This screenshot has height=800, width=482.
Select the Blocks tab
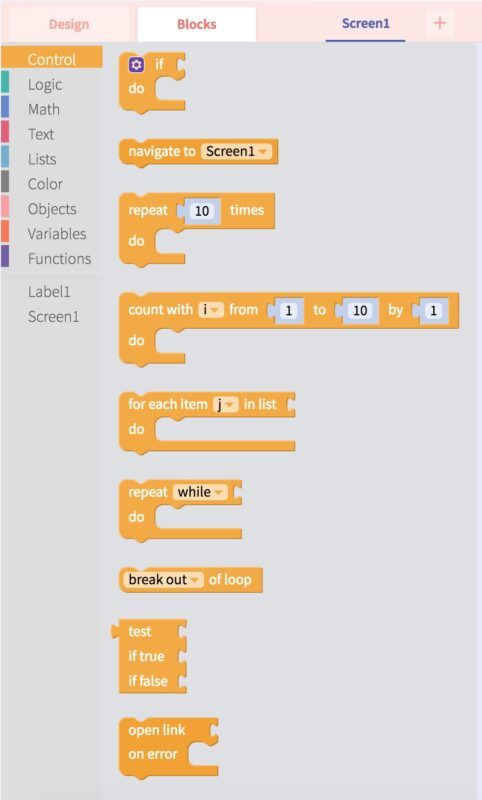(196, 24)
